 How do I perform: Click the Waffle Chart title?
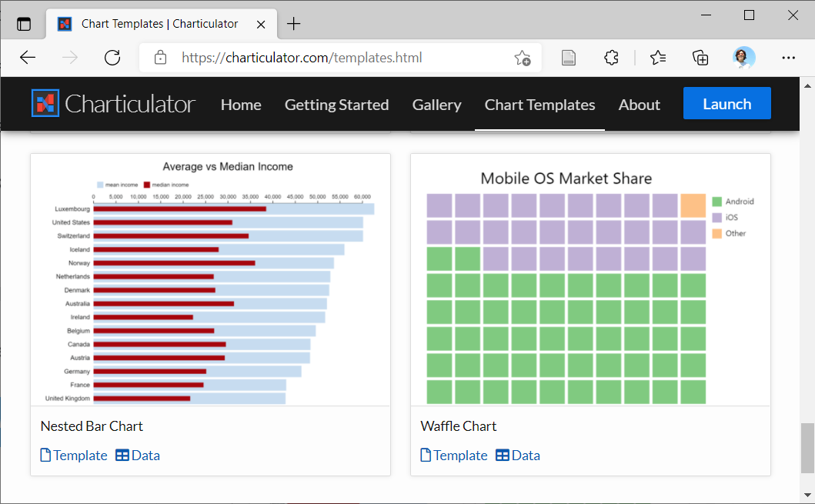click(x=459, y=426)
